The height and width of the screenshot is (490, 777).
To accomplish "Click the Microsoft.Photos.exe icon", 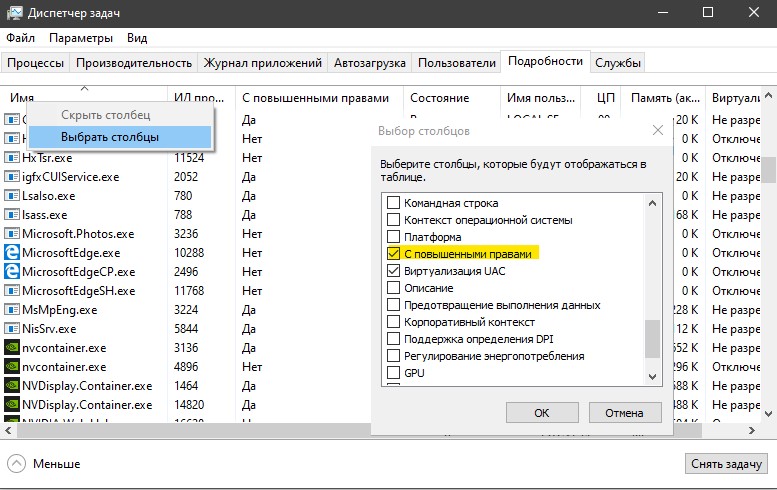I will [x=11, y=233].
